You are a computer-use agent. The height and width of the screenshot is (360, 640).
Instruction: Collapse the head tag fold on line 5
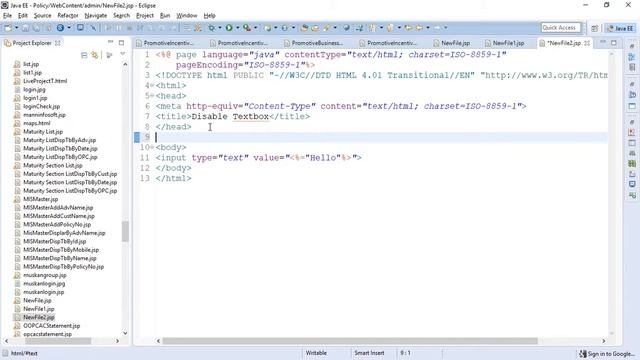pyautogui.click(x=152, y=96)
